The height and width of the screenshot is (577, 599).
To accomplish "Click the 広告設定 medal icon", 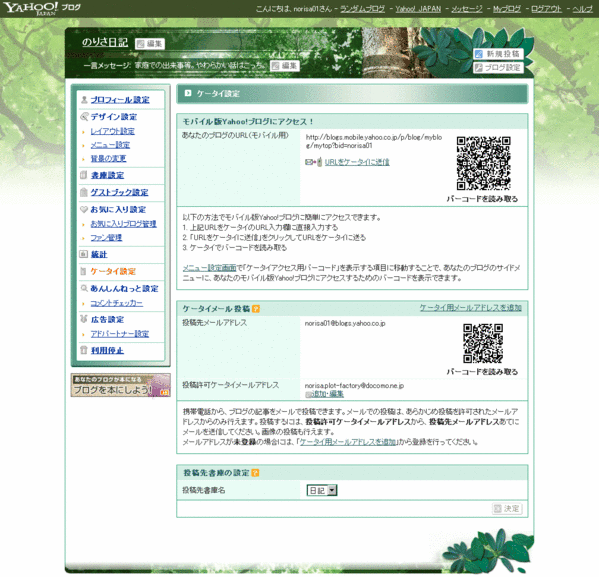I will 84,319.
